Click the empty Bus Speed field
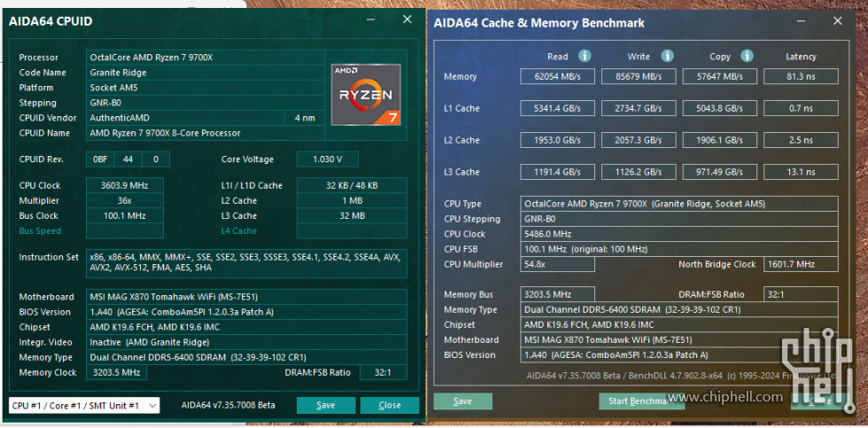Screen dimensions: 868x428 (125, 231)
